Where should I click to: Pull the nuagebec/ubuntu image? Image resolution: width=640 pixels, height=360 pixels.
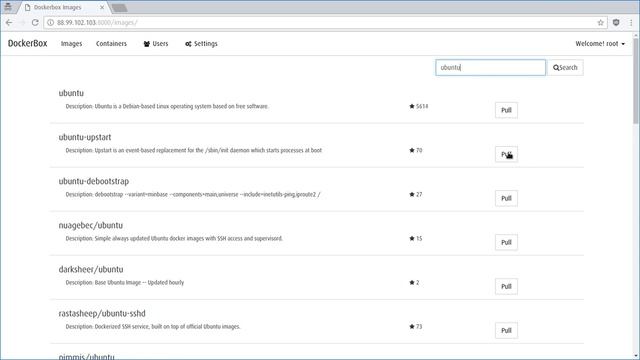coord(506,242)
